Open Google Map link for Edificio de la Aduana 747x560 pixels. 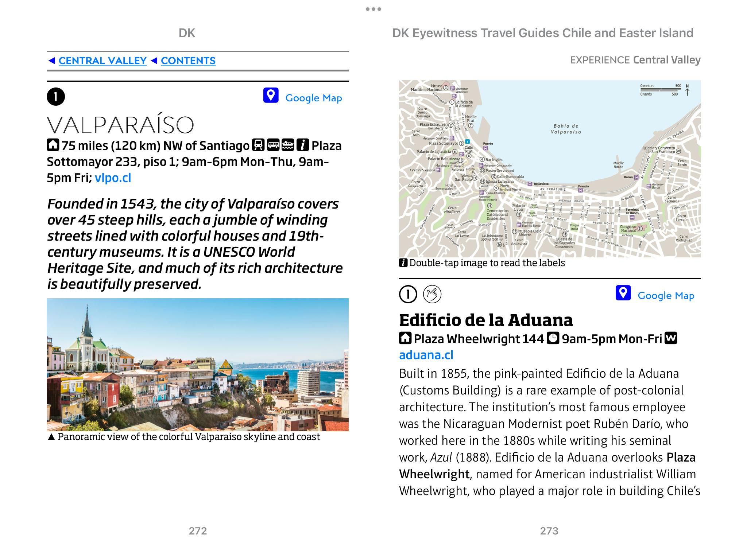666,296
